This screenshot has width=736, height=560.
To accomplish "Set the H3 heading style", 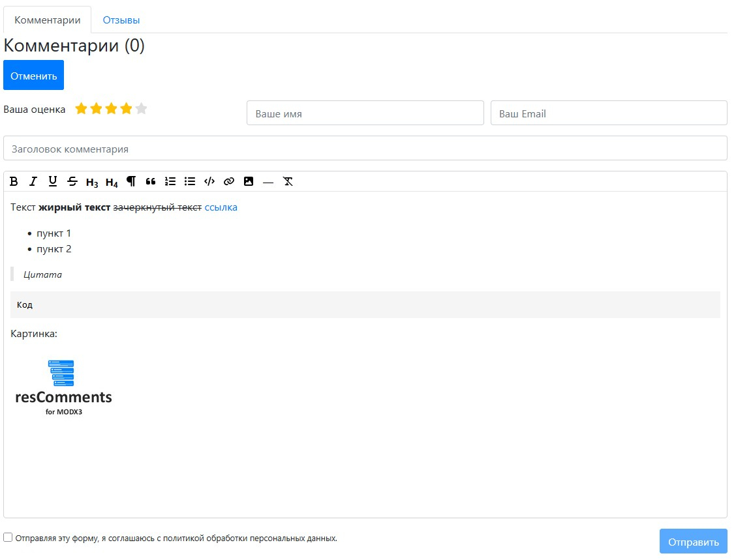I will tap(92, 182).
